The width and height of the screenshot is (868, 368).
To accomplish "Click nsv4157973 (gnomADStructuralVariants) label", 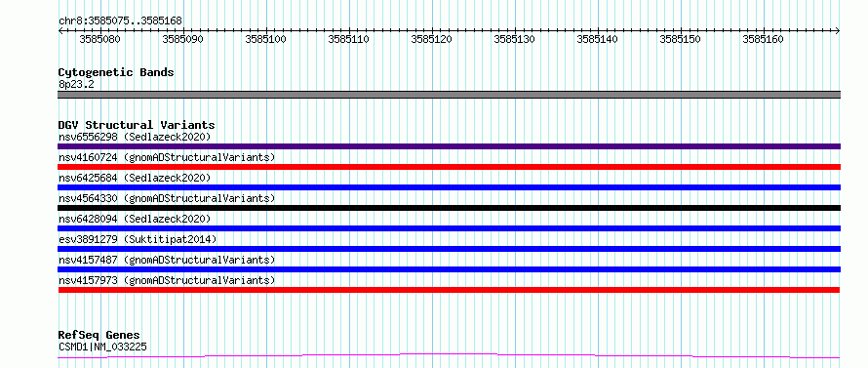I will (x=167, y=280).
